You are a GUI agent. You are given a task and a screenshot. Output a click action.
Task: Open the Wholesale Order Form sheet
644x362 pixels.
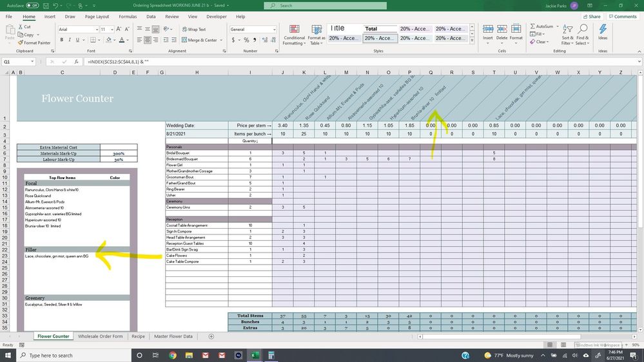tap(100, 336)
